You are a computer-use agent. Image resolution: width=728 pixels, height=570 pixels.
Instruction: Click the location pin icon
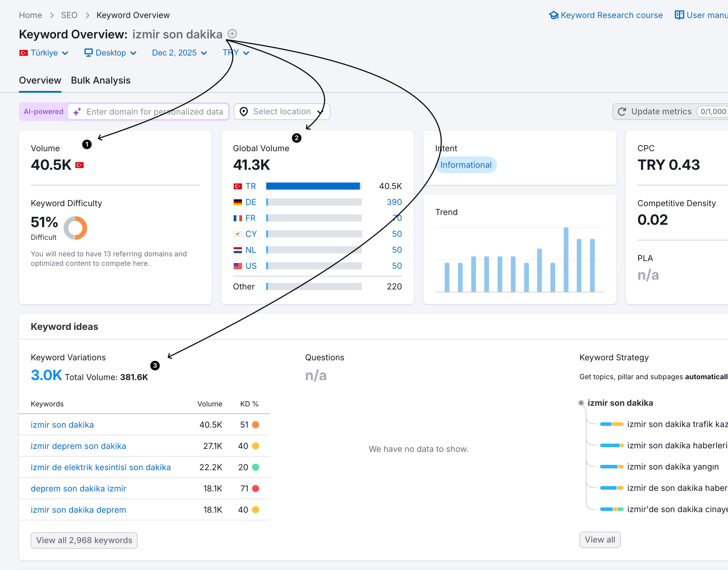[244, 111]
